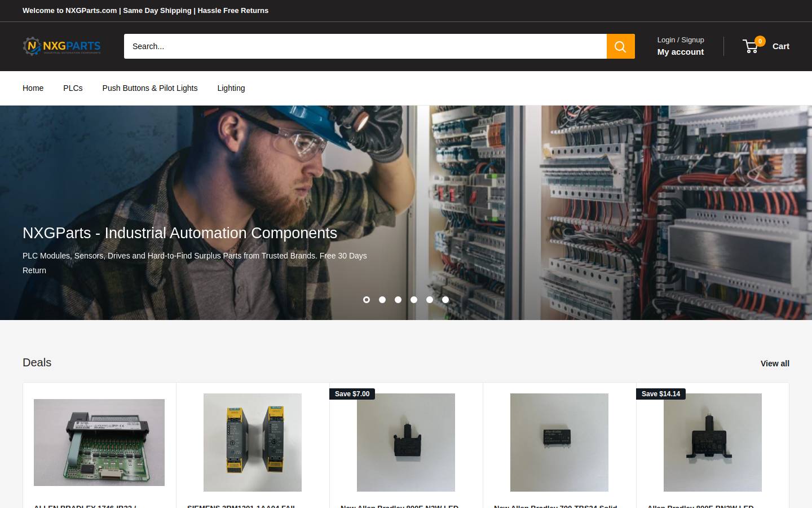Image resolution: width=812 pixels, height=508 pixels.
Task: Click the orange search magnifier button
Action: pyautogui.click(x=620, y=46)
